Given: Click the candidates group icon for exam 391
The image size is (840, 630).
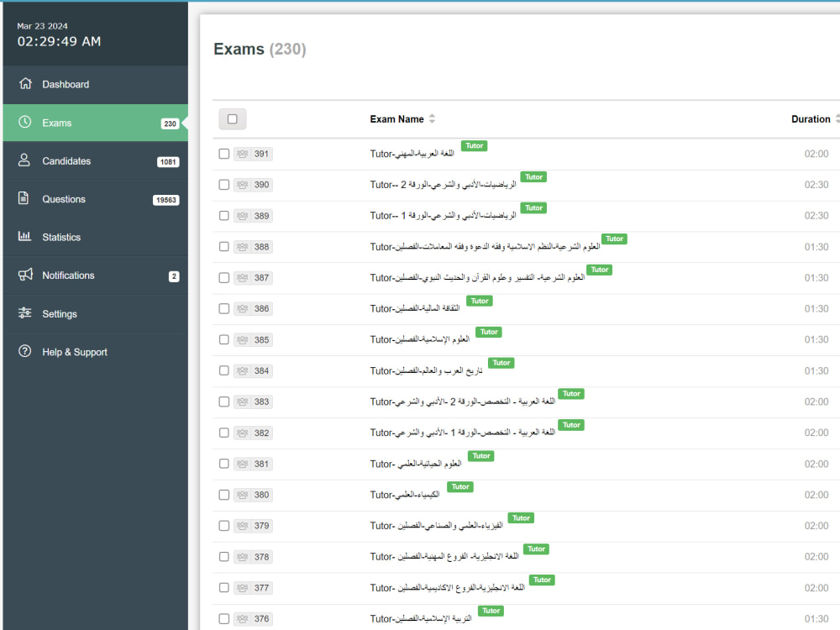Looking at the screenshot, I should coord(242,155).
